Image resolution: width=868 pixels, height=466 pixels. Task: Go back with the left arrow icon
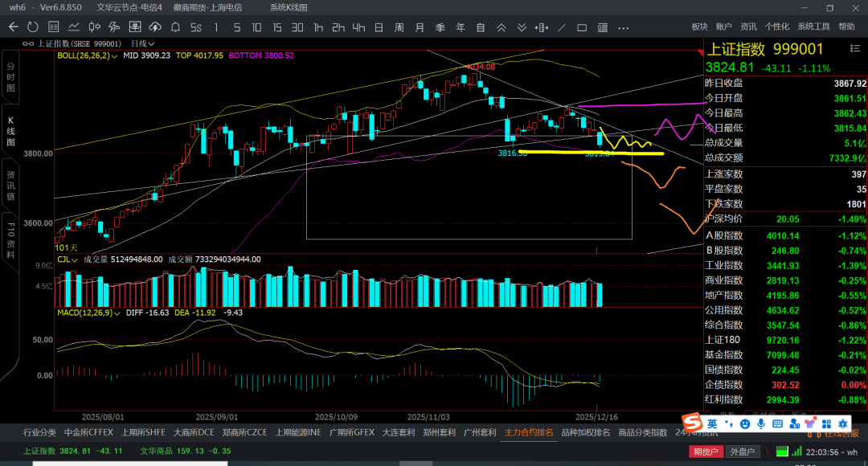click(14, 27)
